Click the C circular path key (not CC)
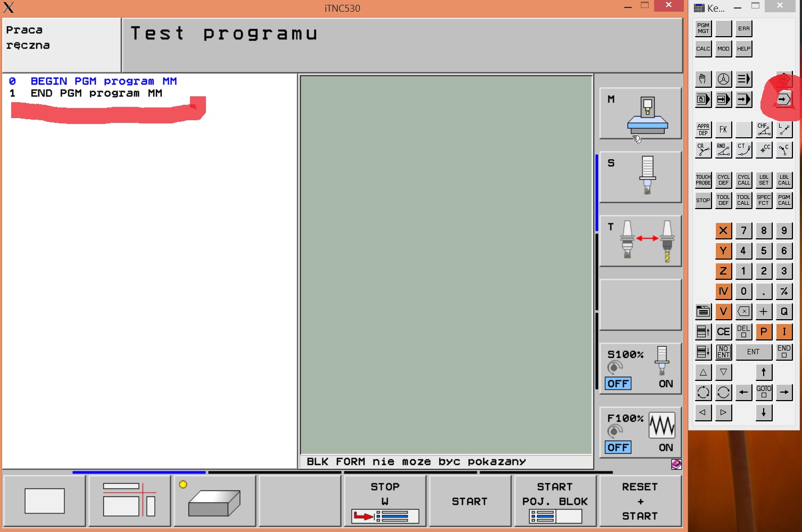 click(784, 149)
